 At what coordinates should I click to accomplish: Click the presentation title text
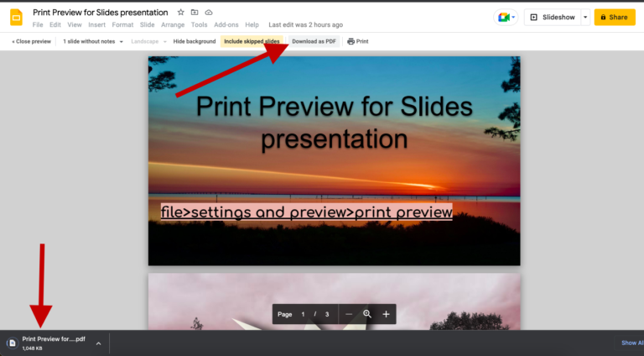click(x=101, y=13)
